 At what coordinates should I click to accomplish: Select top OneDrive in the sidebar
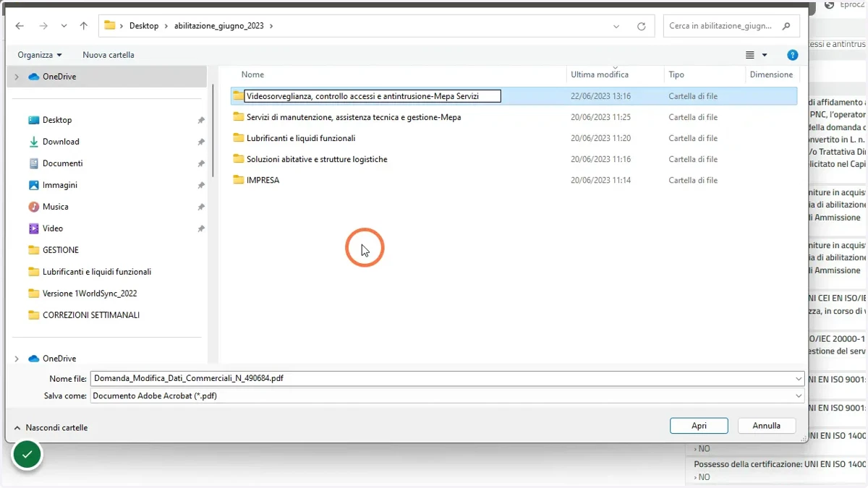click(x=59, y=77)
